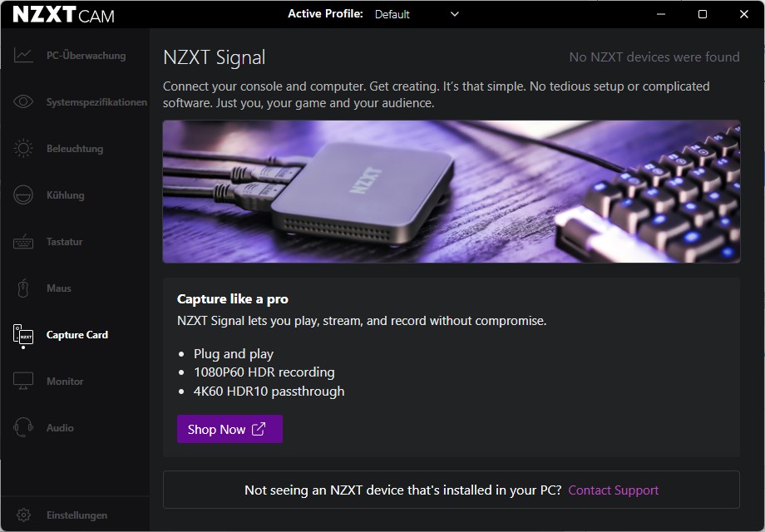Click the Capture Card device icon
765x532 pixels.
pyautogui.click(x=23, y=335)
